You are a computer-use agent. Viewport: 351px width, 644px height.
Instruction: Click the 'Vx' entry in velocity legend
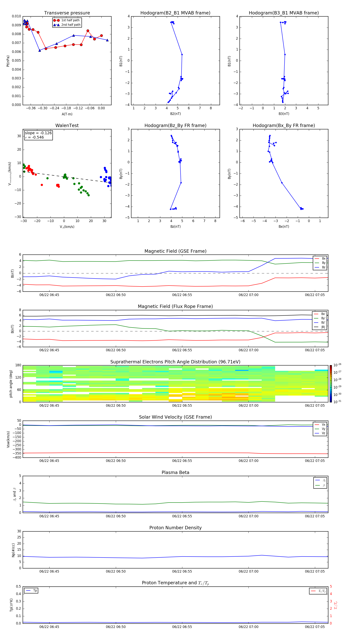(320, 424)
